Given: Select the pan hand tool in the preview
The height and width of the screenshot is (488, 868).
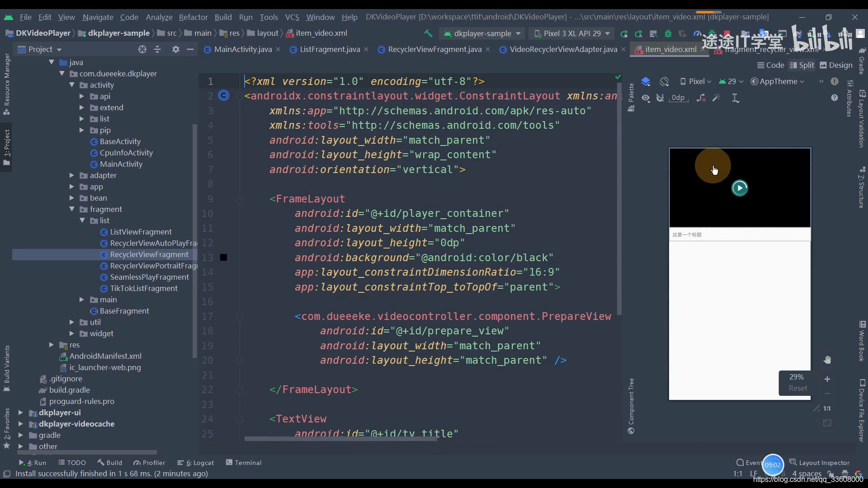Looking at the screenshot, I should (x=827, y=360).
